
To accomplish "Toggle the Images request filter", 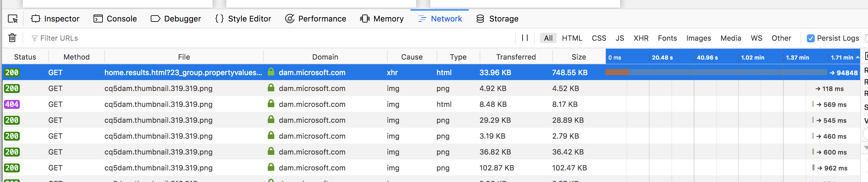I will coord(698,38).
